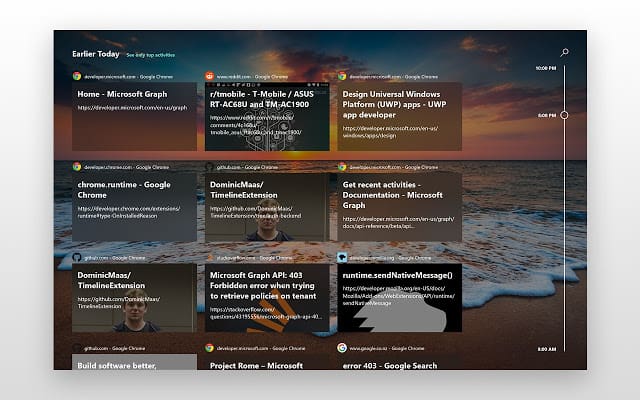The image size is (640, 400).
Task: Click the timeline search magnifier icon
Action: click(565, 51)
